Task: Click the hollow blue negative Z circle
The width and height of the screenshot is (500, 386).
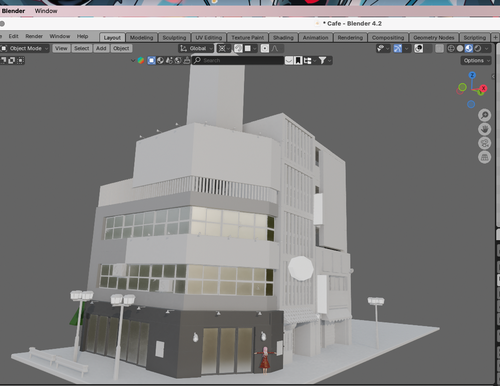Action: pyautogui.click(x=471, y=105)
